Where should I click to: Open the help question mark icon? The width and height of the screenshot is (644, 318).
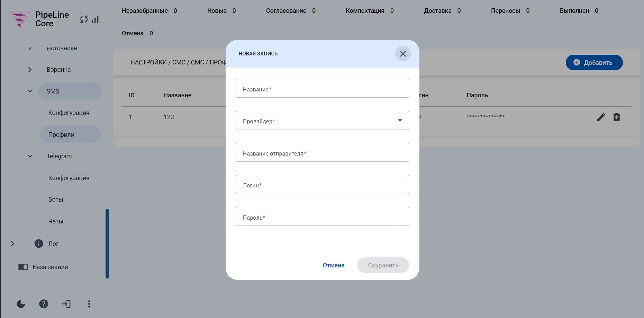coord(44,304)
